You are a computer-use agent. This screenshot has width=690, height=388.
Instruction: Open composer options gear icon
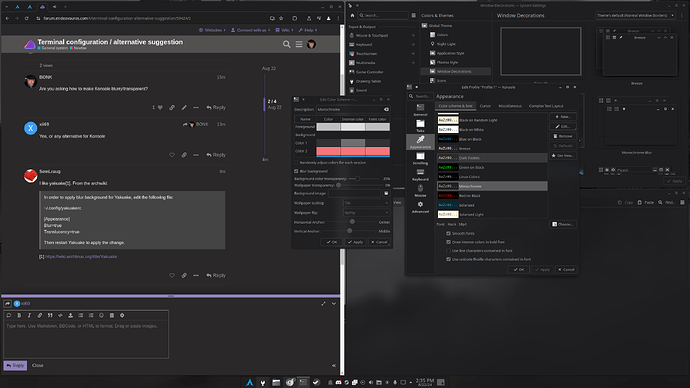click(122, 315)
